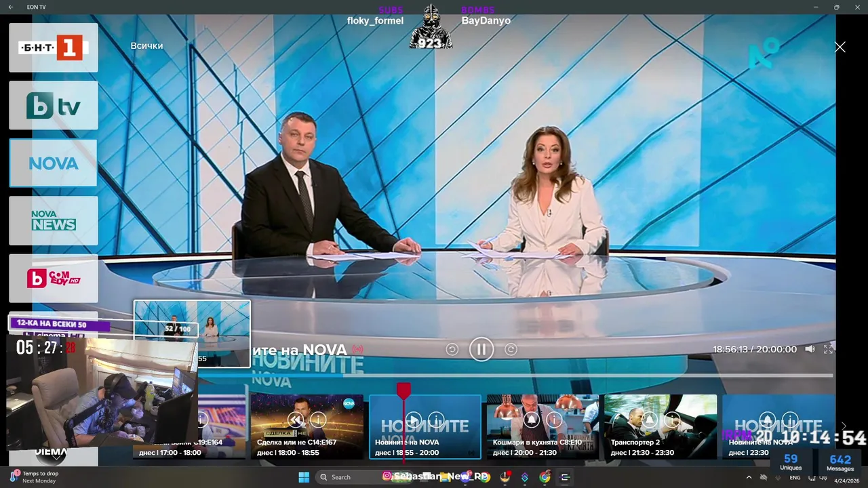Switch to the BNT 1 channel
Screen dimensions: 868x488
coord(54,47)
